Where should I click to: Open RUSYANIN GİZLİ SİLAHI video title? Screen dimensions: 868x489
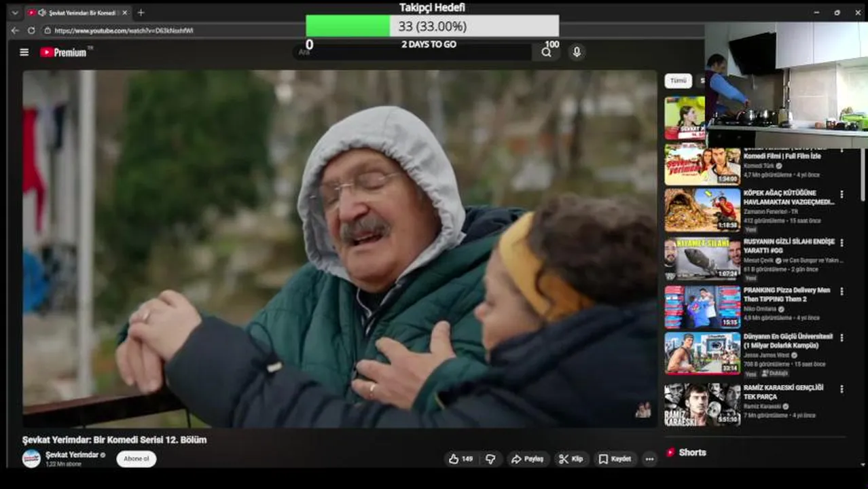(x=789, y=246)
